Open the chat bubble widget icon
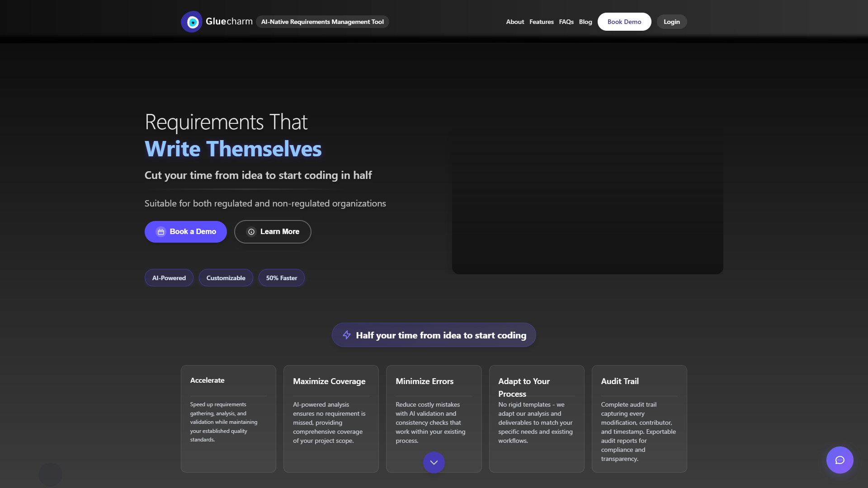 pyautogui.click(x=840, y=460)
